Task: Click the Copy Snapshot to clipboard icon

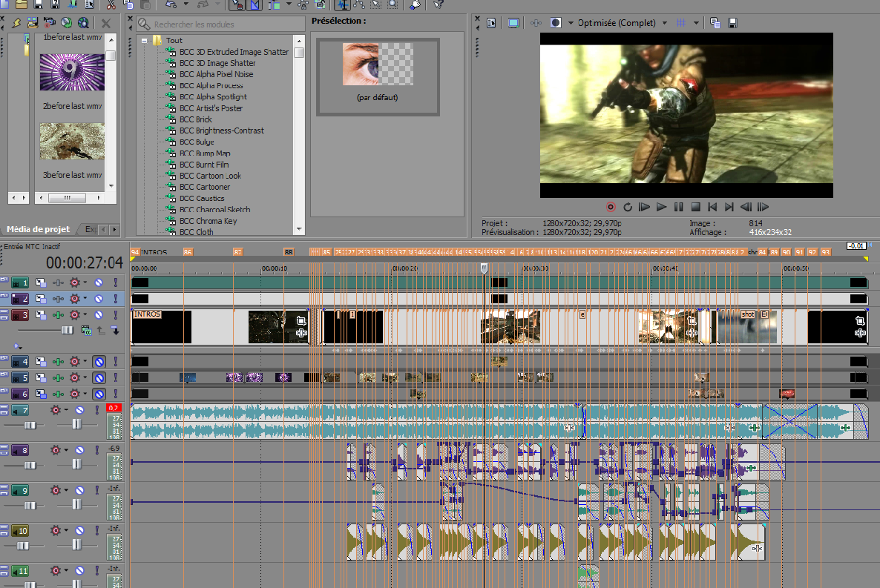Action: coord(715,23)
